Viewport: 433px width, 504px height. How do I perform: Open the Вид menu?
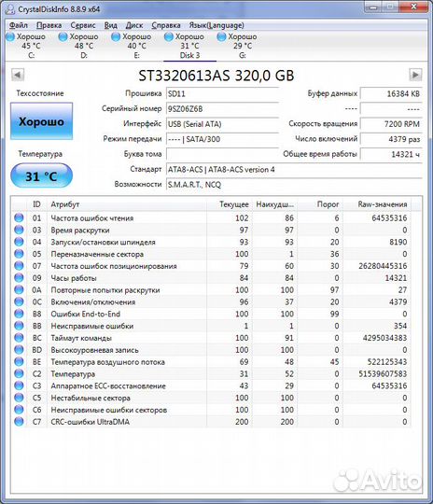[x=110, y=25]
